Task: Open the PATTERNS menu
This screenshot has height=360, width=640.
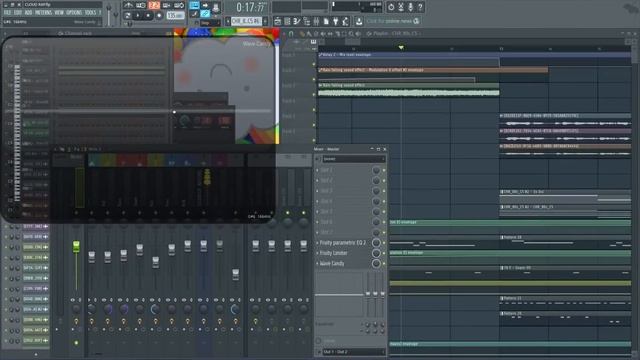Action: click(x=43, y=13)
